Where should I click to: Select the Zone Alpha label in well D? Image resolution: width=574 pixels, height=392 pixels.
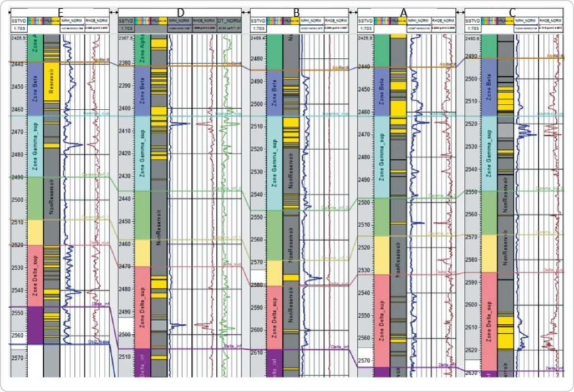142,49
